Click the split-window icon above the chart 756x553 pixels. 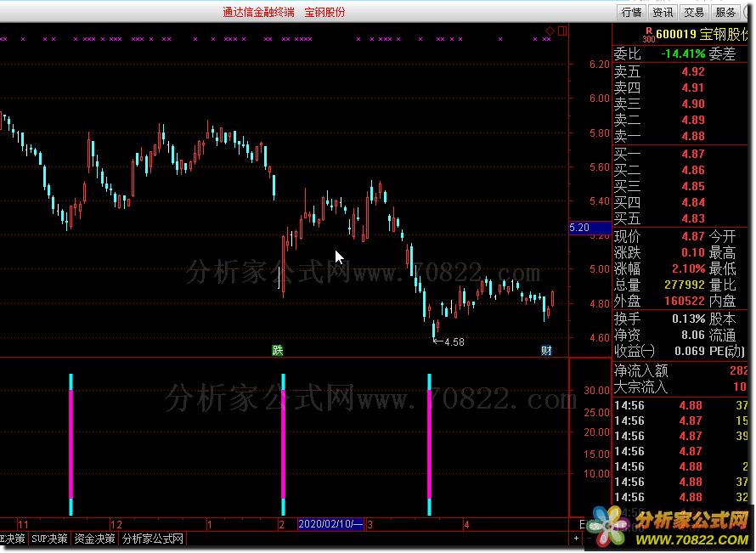(x=562, y=31)
